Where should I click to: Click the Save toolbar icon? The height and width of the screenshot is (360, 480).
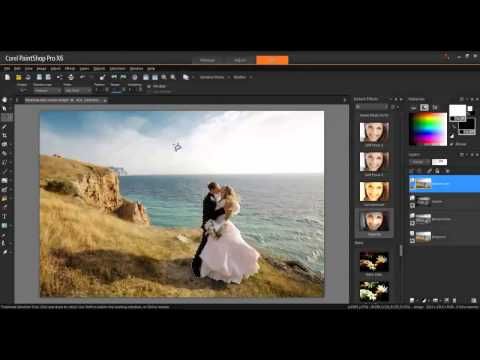click(x=39, y=77)
